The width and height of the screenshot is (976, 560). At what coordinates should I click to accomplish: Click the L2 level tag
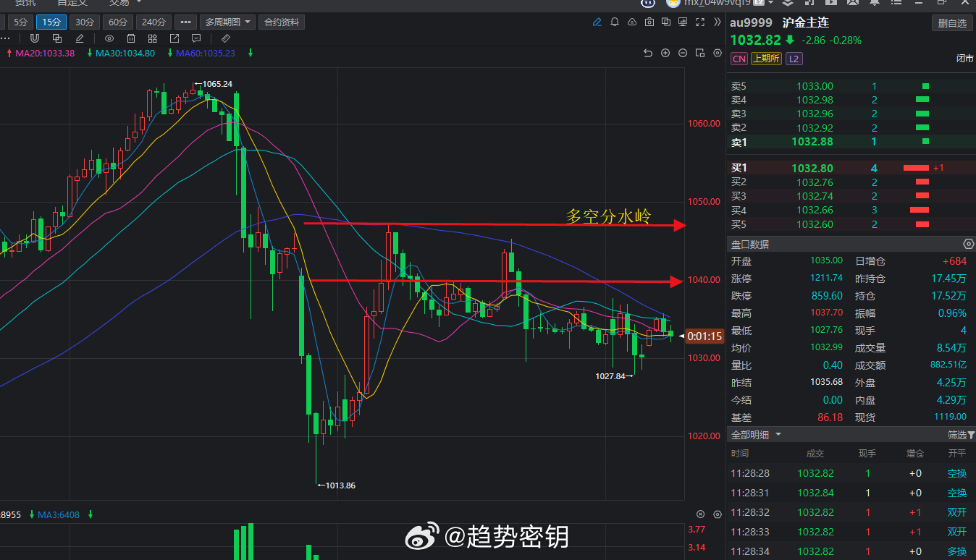point(794,59)
